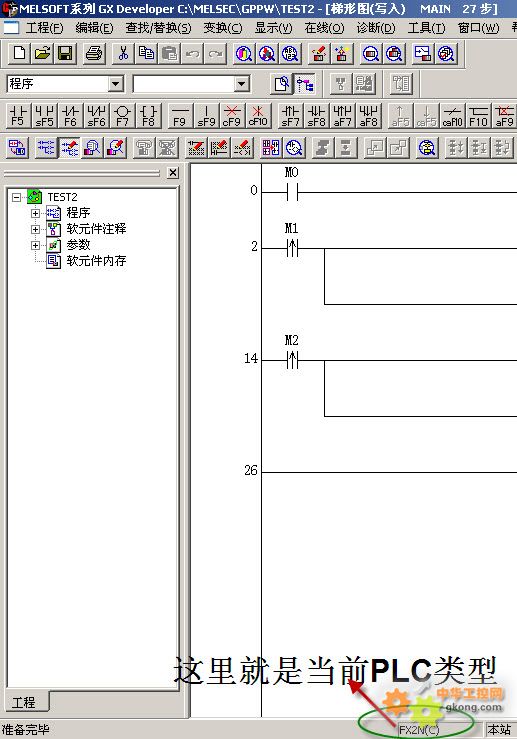Select the TEST2 root project item

coord(62,197)
